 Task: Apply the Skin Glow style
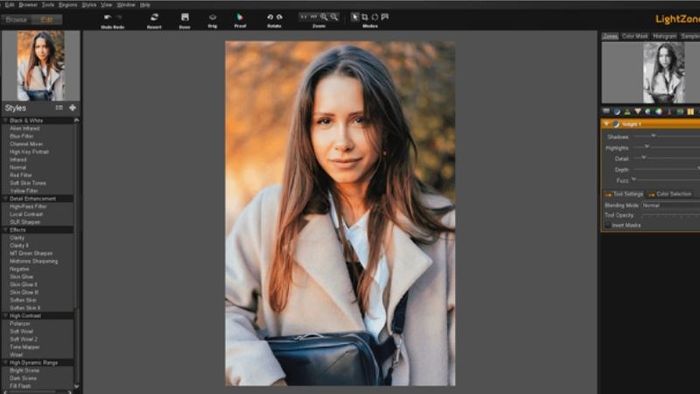tap(21, 277)
